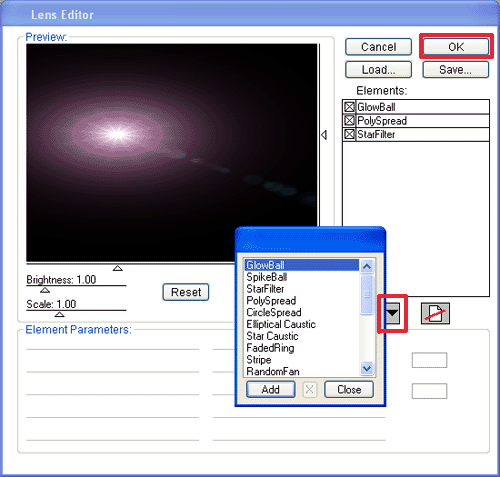Click the popup list scroll up arrow
500x477 pixels.
[367, 266]
